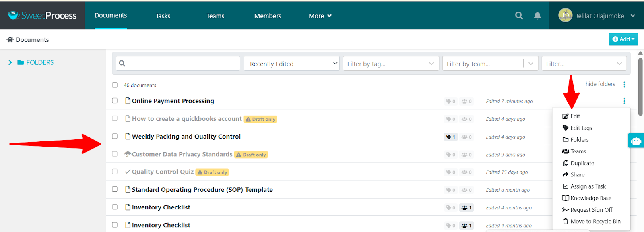The width and height of the screenshot is (644, 232).
Task: Choose Duplicate from the context menu
Action: point(582,163)
